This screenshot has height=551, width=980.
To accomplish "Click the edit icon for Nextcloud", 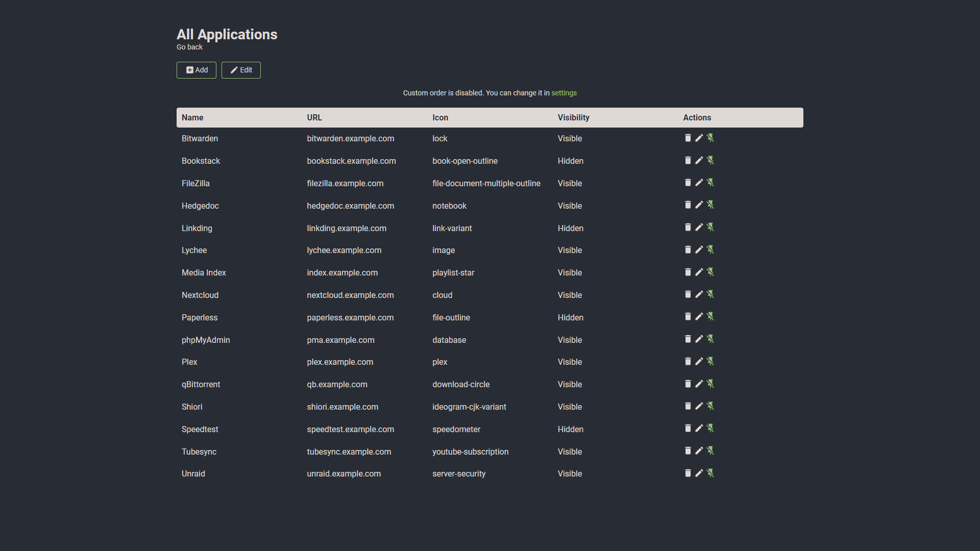I will (699, 294).
